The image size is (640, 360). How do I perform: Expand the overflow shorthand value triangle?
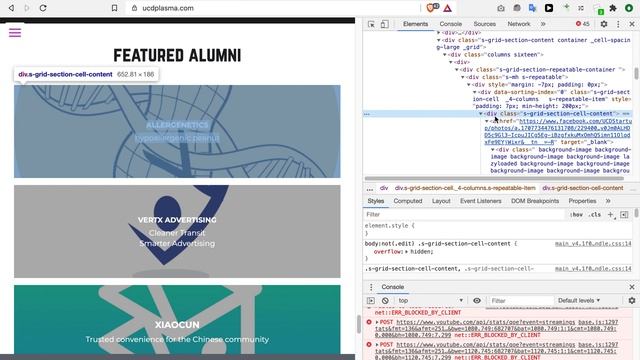click(x=407, y=252)
